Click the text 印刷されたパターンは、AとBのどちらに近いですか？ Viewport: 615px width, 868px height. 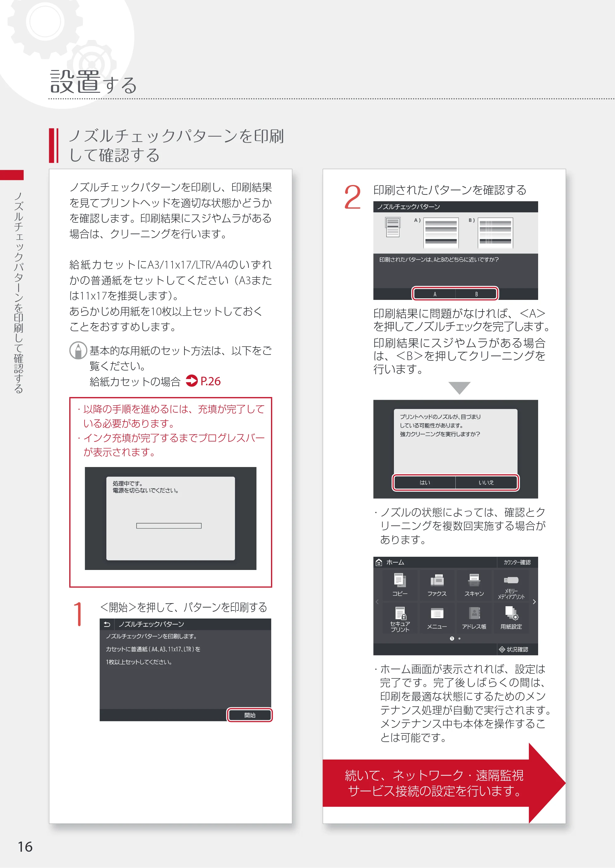click(x=439, y=260)
